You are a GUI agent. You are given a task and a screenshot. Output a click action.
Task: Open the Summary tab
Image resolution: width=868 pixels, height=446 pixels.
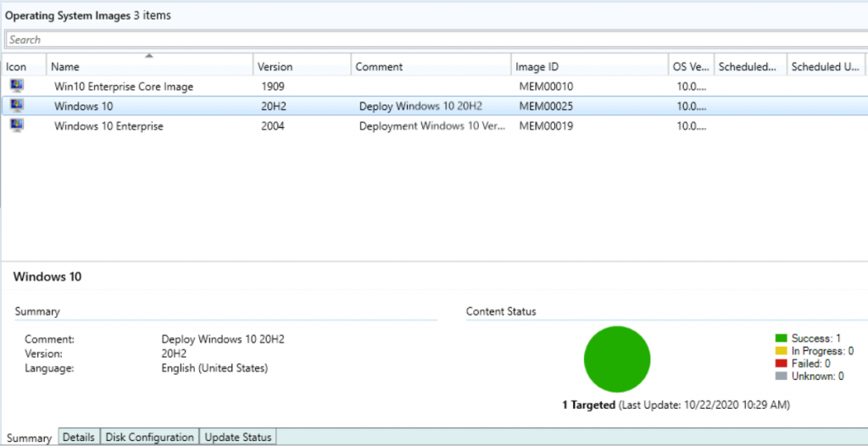(29, 438)
